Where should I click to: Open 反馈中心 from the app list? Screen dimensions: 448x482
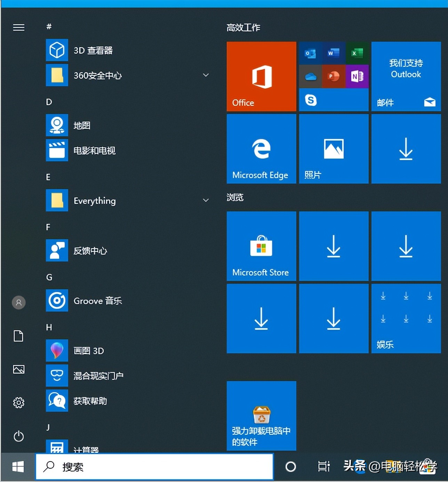(127, 251)
